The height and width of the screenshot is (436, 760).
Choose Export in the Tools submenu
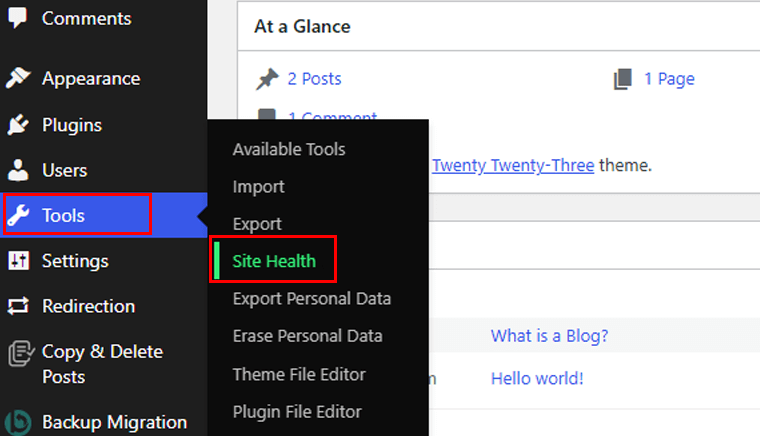tap(257, 224)
